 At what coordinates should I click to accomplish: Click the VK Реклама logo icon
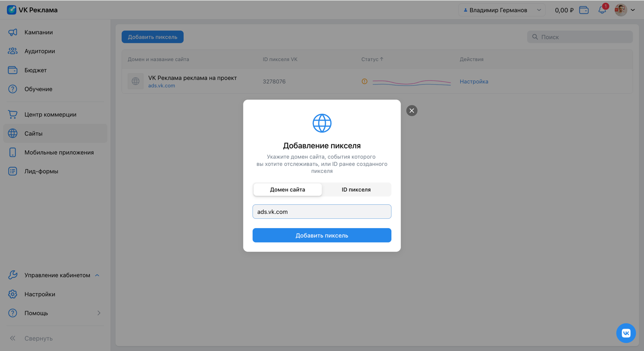pos(12,10)
